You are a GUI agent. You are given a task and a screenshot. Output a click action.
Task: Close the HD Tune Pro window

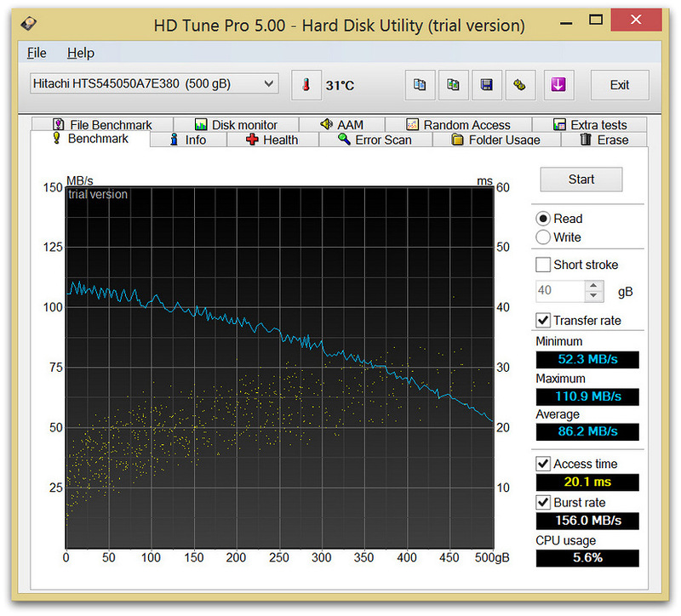[x=636, y=20]
